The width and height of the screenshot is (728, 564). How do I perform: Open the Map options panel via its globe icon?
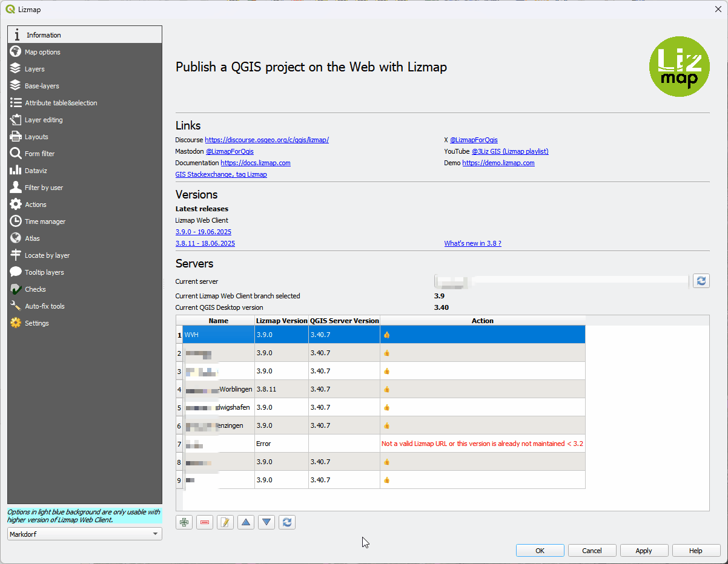tap(16, 52)
